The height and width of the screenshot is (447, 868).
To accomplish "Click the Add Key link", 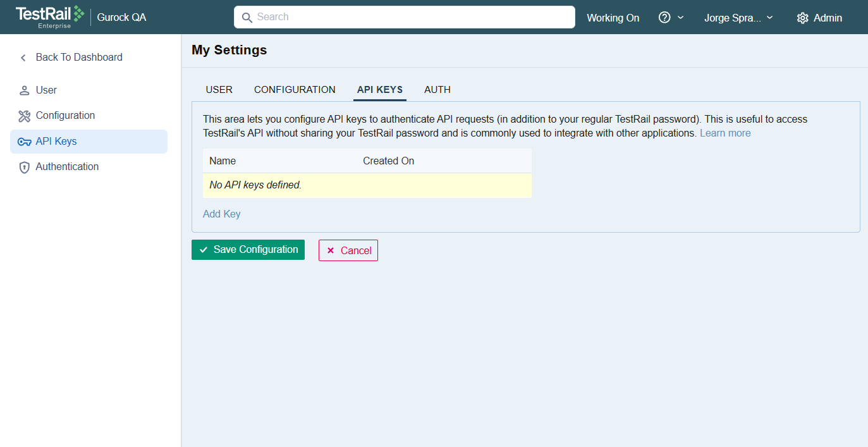I will pos(222,214).
